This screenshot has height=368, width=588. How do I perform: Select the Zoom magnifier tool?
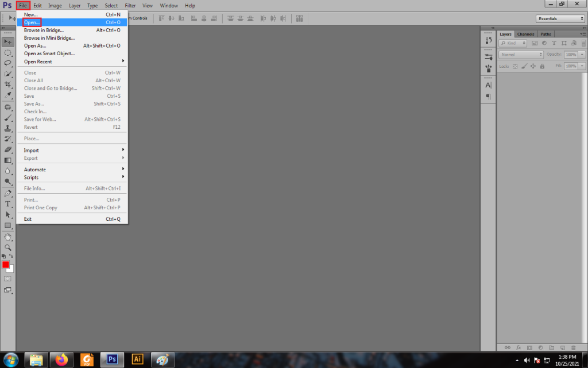coord(8,247)
